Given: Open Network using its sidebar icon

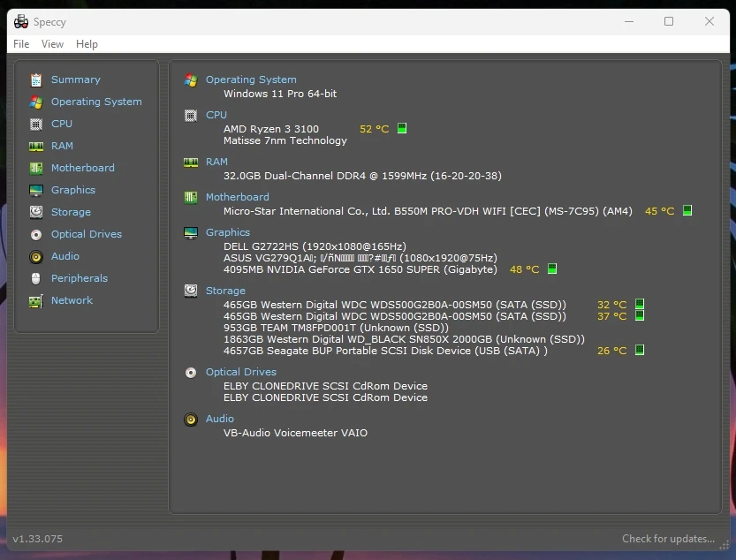Looking at the screenshot, I should pyautogui.click(x=36, y=300).
